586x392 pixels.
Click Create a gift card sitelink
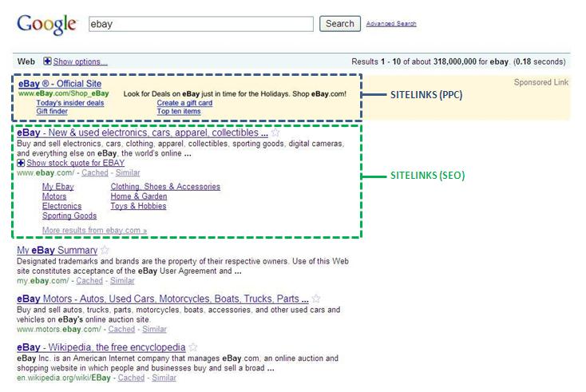(184, 103)
